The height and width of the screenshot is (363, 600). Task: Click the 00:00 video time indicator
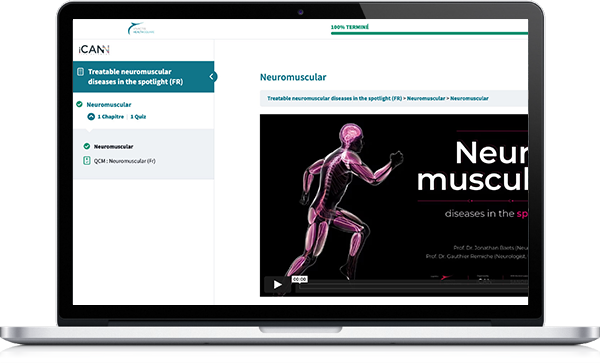coord(300,279)
